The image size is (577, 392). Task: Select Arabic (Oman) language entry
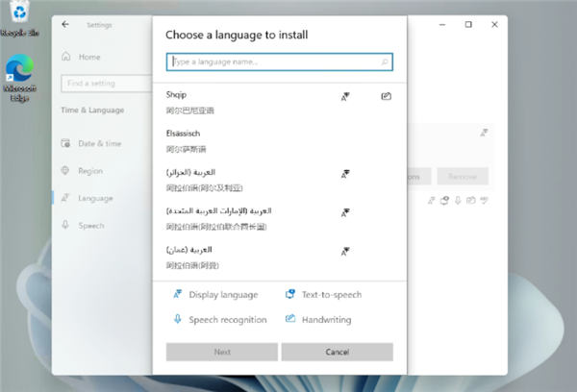coord(279,257)
